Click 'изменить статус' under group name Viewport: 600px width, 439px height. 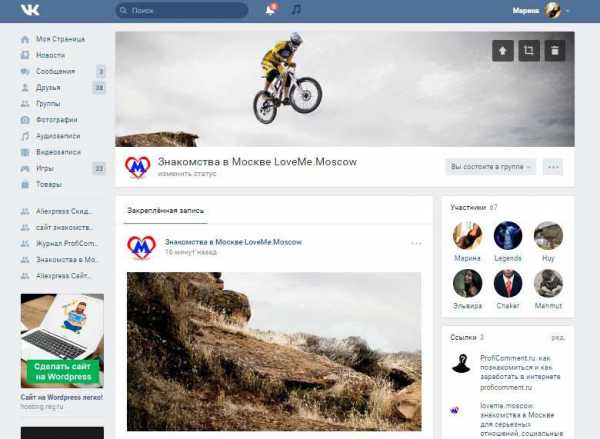187,174
